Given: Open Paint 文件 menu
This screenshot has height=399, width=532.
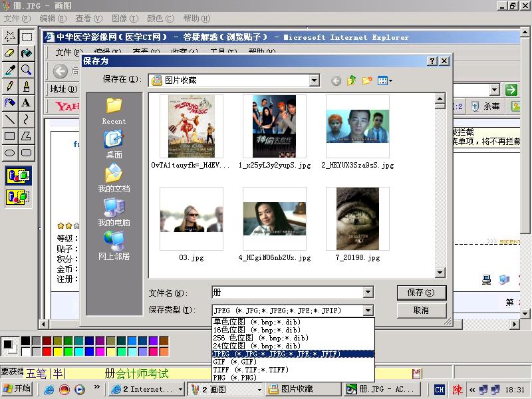Looking at the screenshot, I should point(17,19).
